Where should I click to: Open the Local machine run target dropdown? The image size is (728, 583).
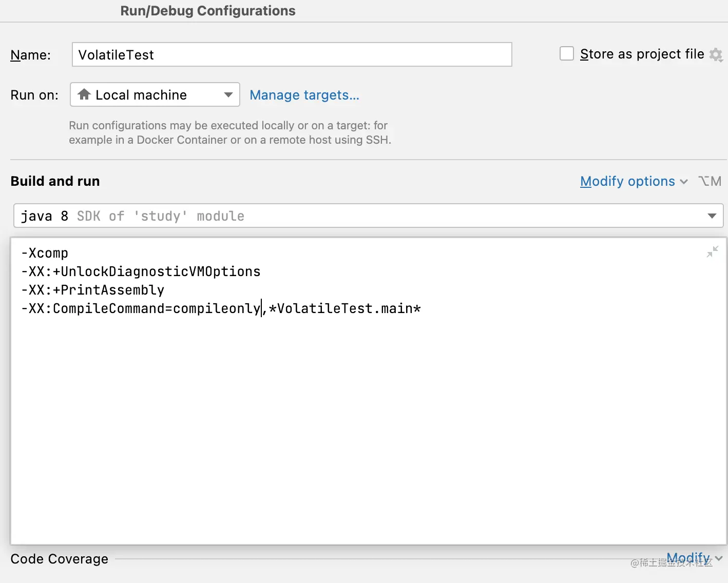click(x=155, y=94)
